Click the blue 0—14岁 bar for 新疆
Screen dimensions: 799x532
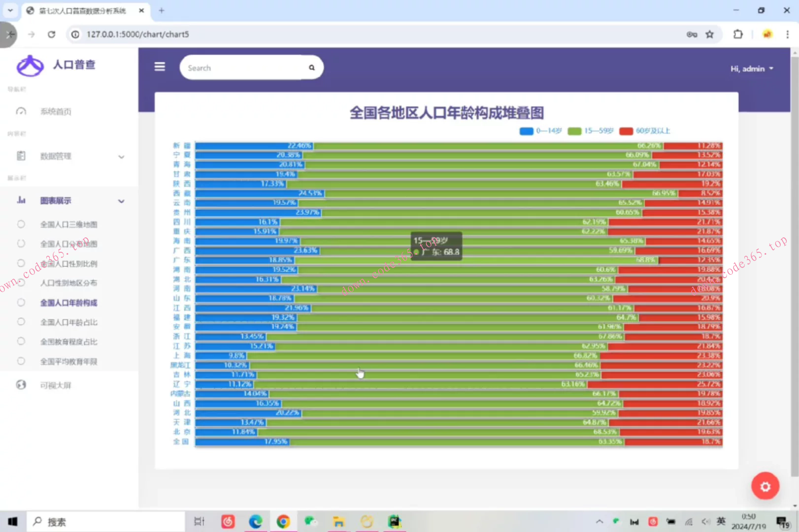[x=254, y=146]
